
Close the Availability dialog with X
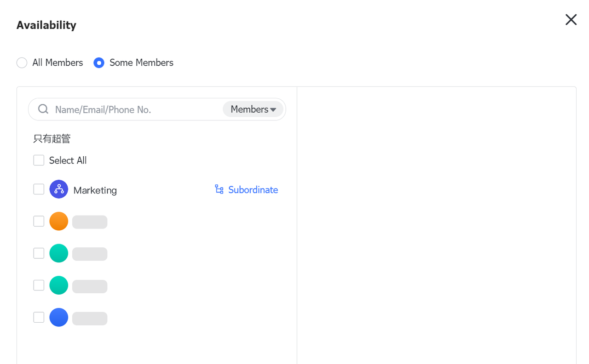click(571, 19)
